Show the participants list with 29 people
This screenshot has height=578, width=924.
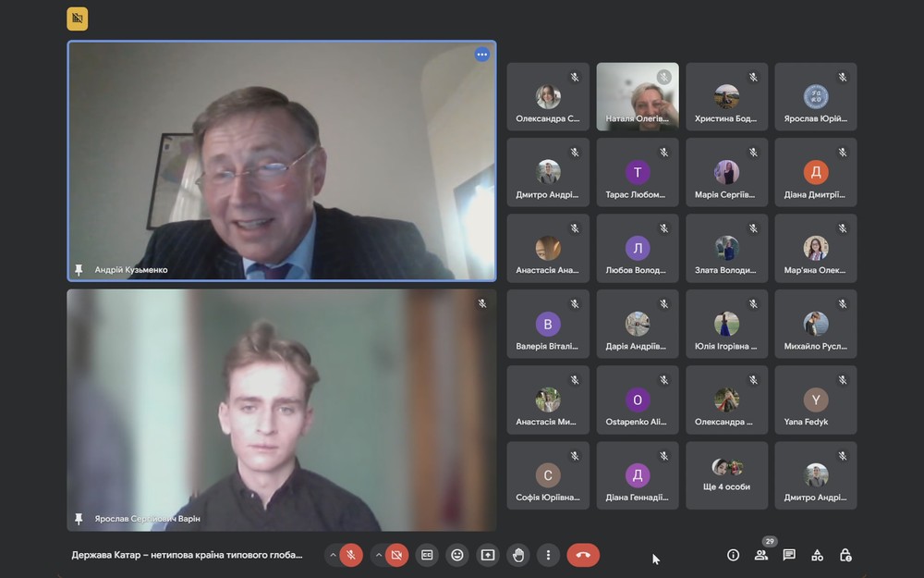761,555
